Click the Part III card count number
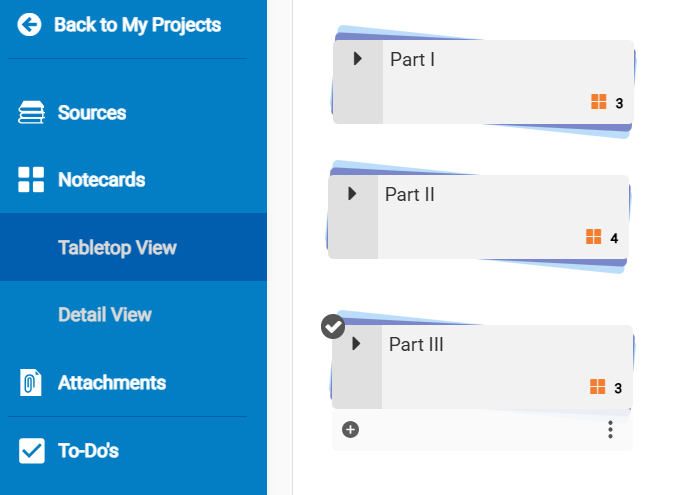The image size is (677, 495). point(618,388)
